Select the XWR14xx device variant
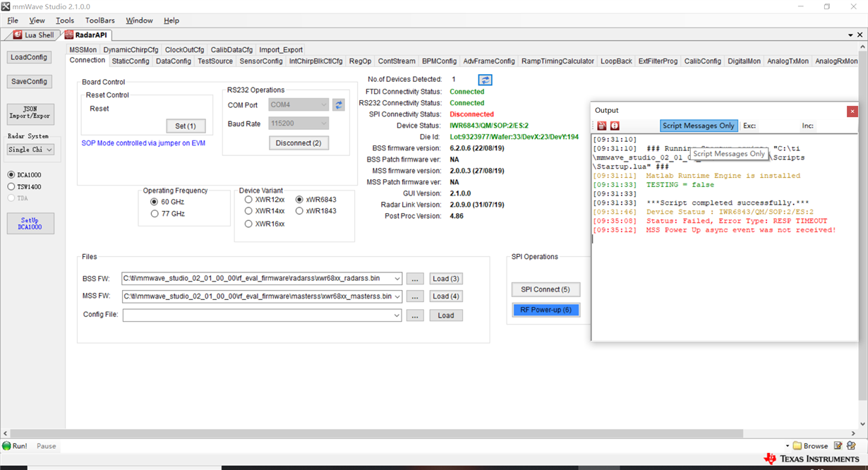The width and height of the screenshot is (868, 470). coord(265,211)
